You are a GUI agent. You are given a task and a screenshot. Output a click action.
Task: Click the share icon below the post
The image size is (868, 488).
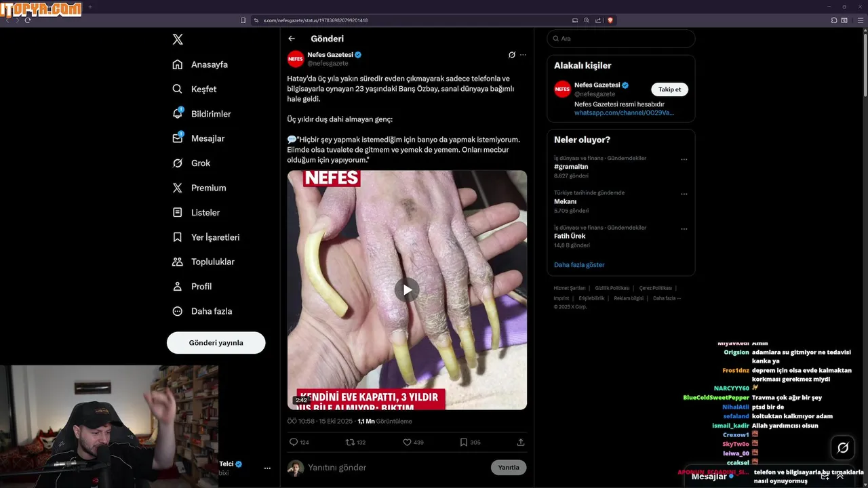point(521,442)
